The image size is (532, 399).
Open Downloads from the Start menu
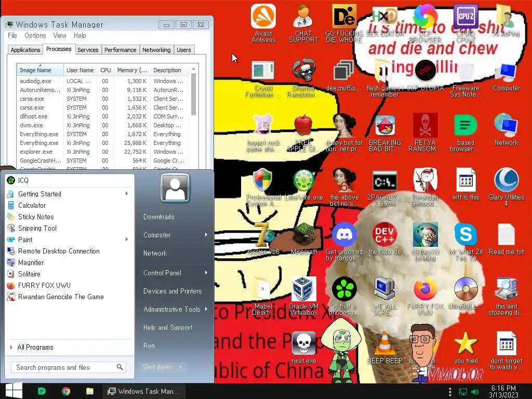click(159, 217)
